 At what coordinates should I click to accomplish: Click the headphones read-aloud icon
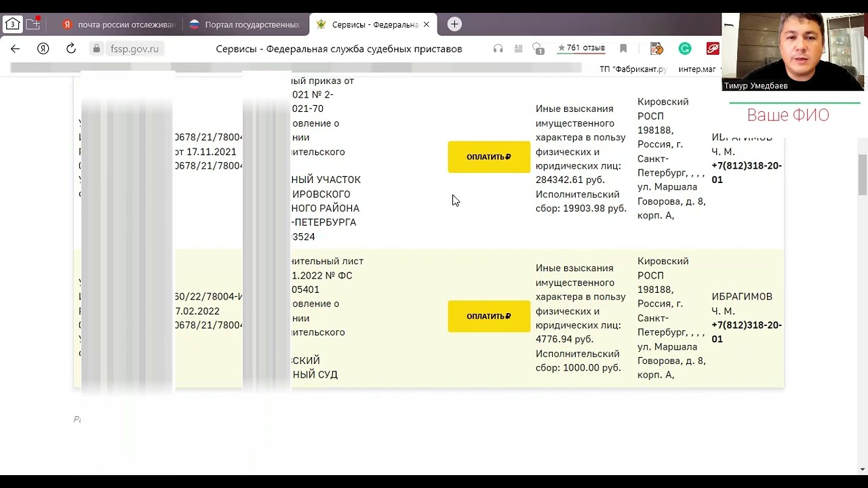(x=498, y=49)
